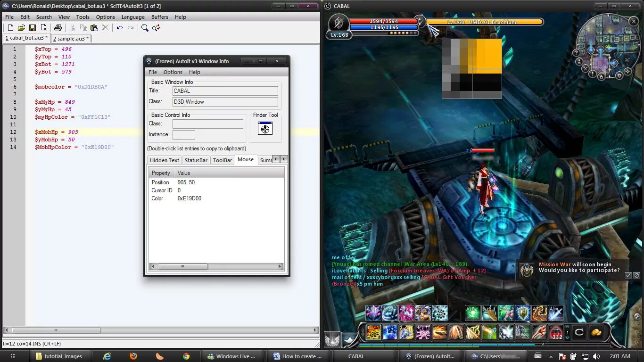Viewport: 644px width, 362px height.
Task: Open File menu in AutoIt Window Info
Action: click(153, 72)
